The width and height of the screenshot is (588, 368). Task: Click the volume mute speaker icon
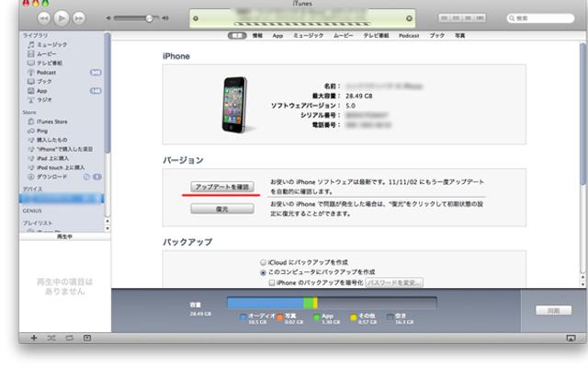(108, 18)
